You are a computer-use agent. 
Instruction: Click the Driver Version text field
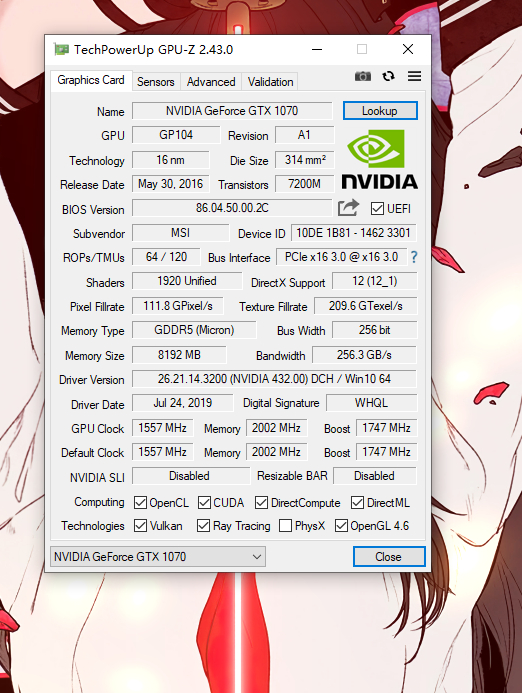click(x=274, y=379)
